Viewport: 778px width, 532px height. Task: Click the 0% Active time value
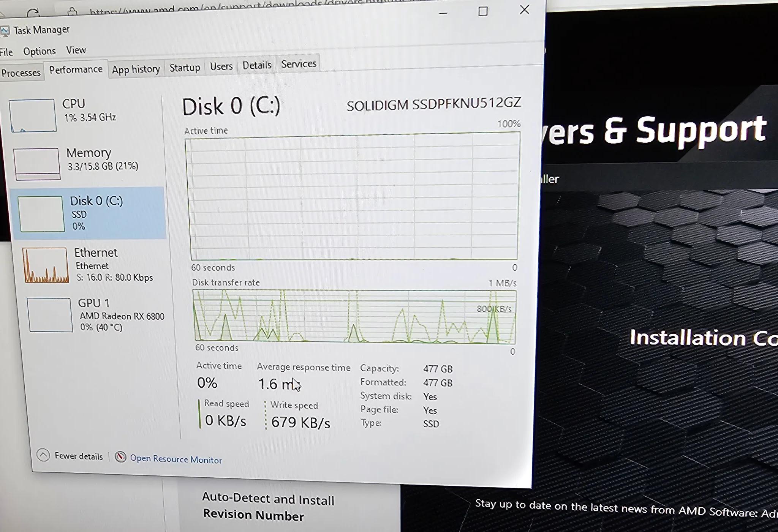(207, 383)
